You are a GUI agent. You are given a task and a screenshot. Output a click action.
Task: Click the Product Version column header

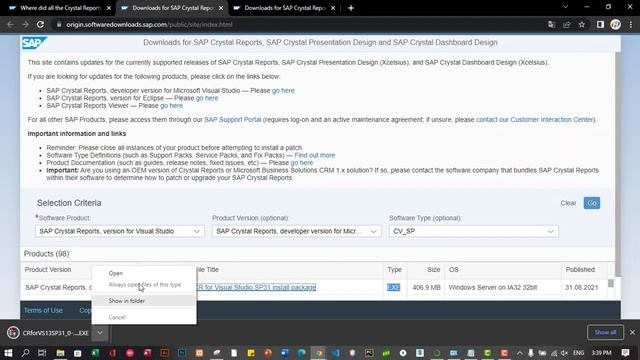coord(48,269)
